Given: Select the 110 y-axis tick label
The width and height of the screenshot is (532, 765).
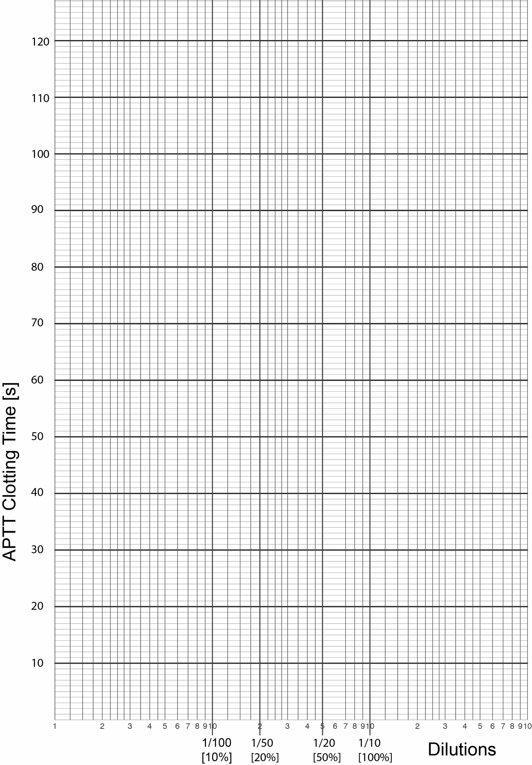Looking at the screenshot, I should tap(40, 98).
